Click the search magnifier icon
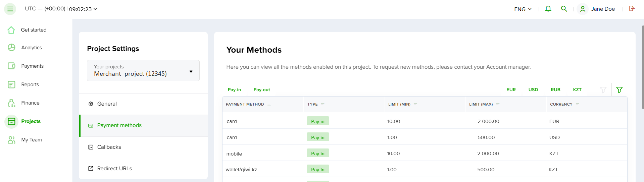Screen dimensions: 644x182 point(564,9)
